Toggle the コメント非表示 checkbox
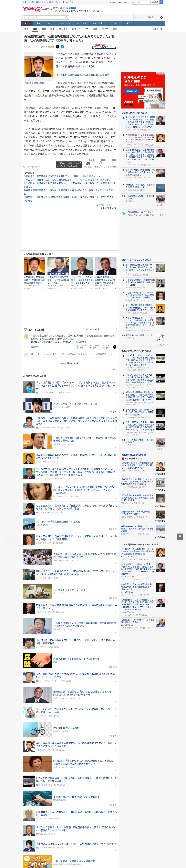This screenshot has height=868, width=186. pyautogui.click(x=102, y=369)
